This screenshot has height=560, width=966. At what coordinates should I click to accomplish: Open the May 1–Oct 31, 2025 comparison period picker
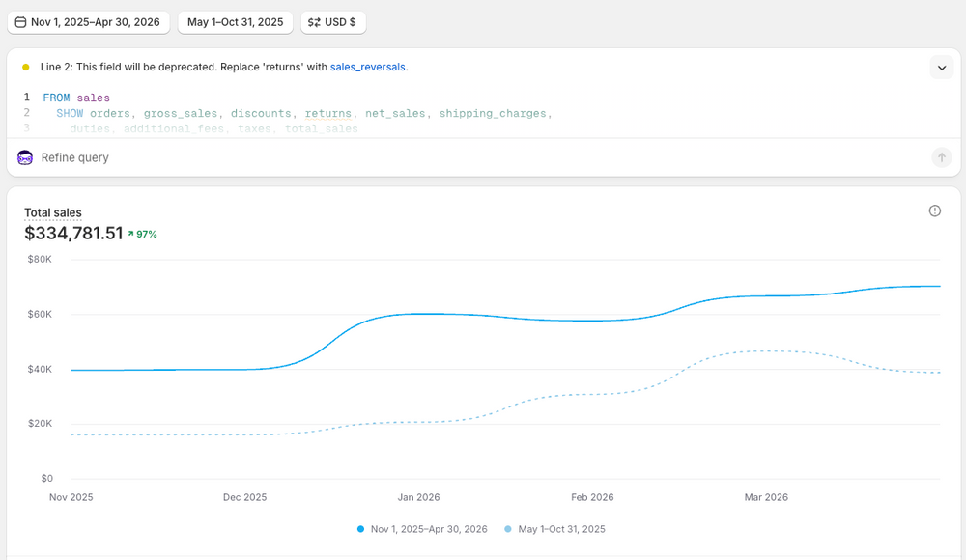tap(236, 22)
